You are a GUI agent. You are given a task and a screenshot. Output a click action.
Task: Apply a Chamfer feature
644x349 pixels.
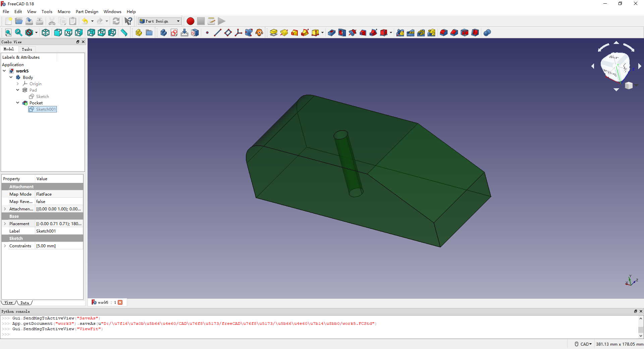453,33
